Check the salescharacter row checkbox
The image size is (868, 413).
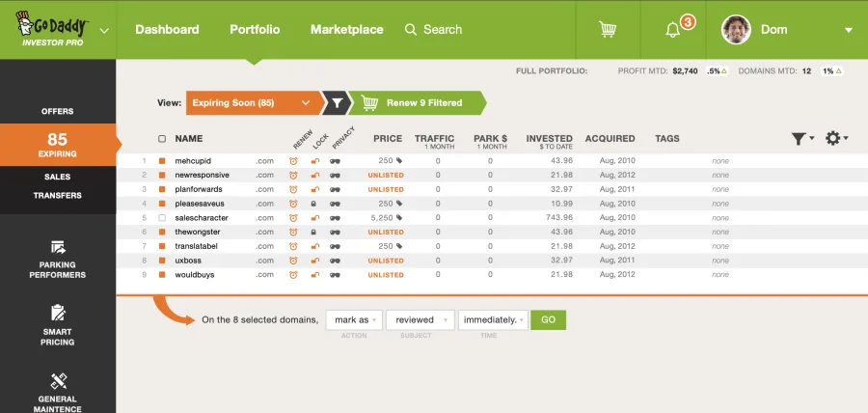click(162, 218)
